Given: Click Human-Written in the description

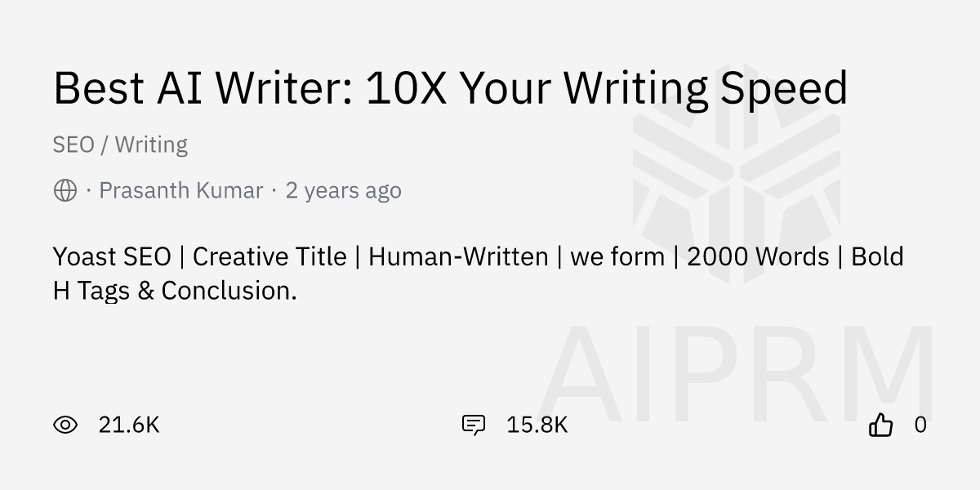Looking at the screenshot, I should pos(458,256).
